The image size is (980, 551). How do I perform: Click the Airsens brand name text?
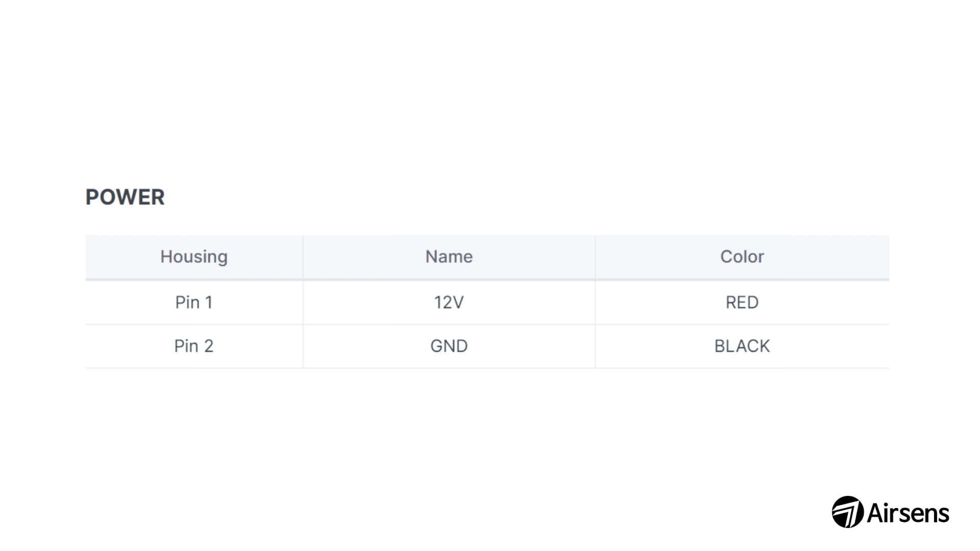(908, 513)
